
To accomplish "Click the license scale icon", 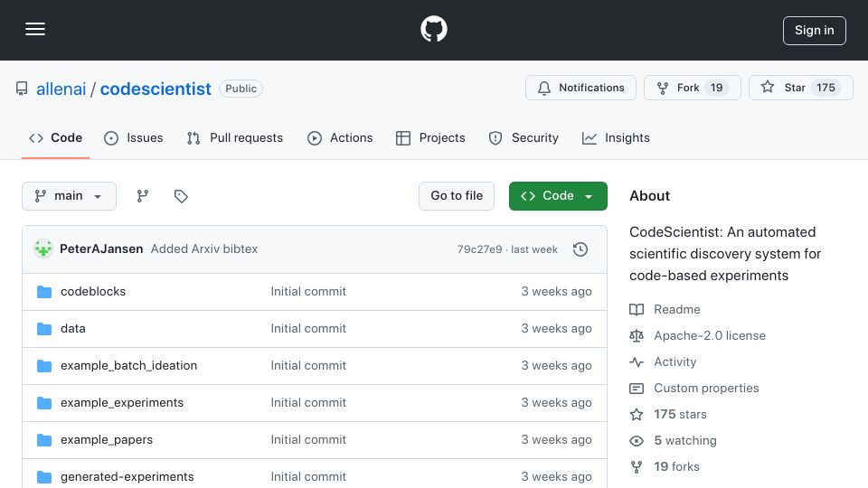I will point(637,336).
